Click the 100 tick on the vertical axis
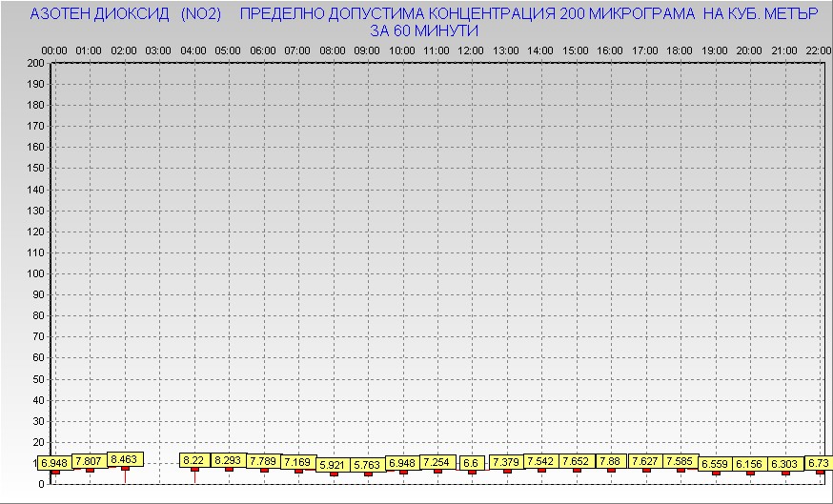The height and width of the screenshot is (504, 833). point(36,273)
